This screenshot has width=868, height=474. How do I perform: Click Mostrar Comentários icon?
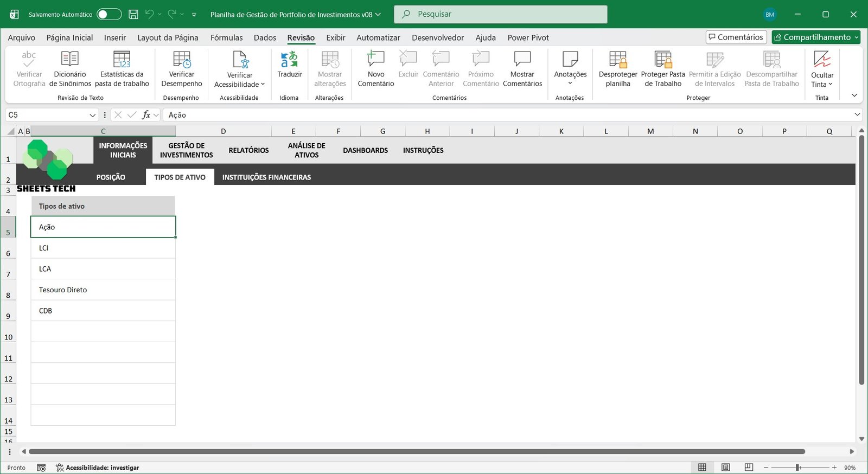(x=522, y=60)
